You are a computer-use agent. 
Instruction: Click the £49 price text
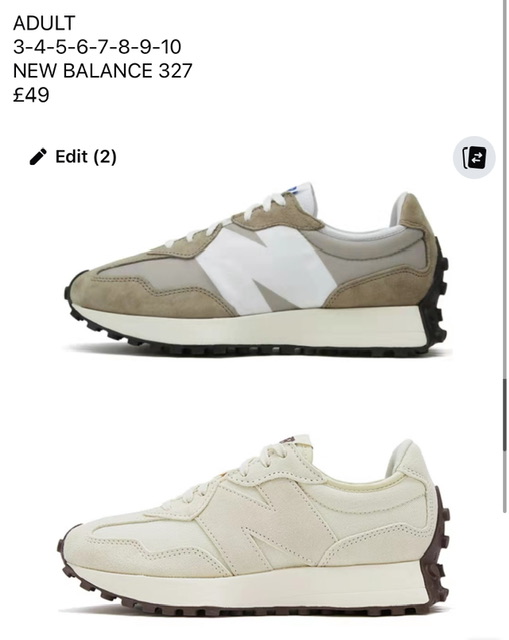[31, 95]
